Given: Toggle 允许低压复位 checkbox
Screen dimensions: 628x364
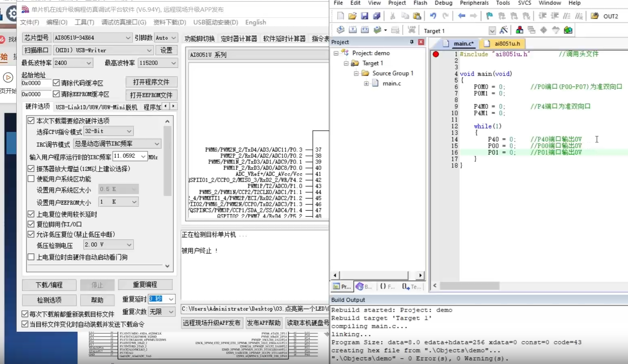Looking at the screenshot, I should (31, 234).
